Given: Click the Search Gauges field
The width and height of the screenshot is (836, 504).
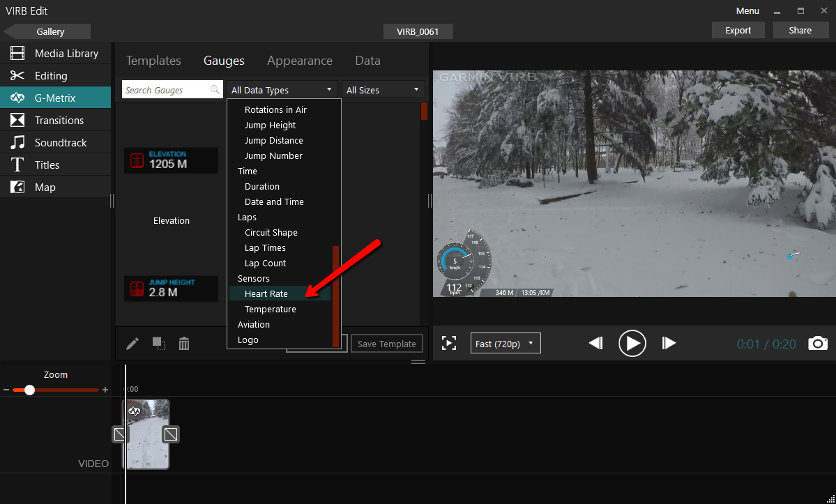Looking at the screenshot, I should (x=166, y=90).
